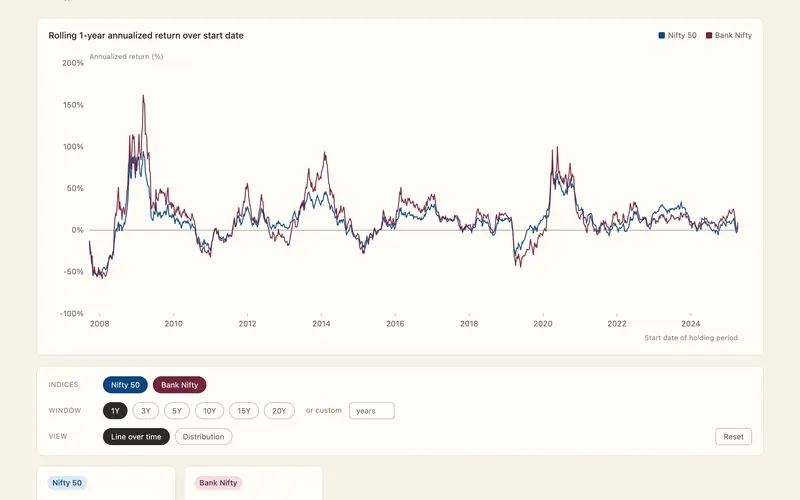Click the Bank Nifty legend label
Image resolution: width=800 pixels, height=500 pixels.
[733, 35]
